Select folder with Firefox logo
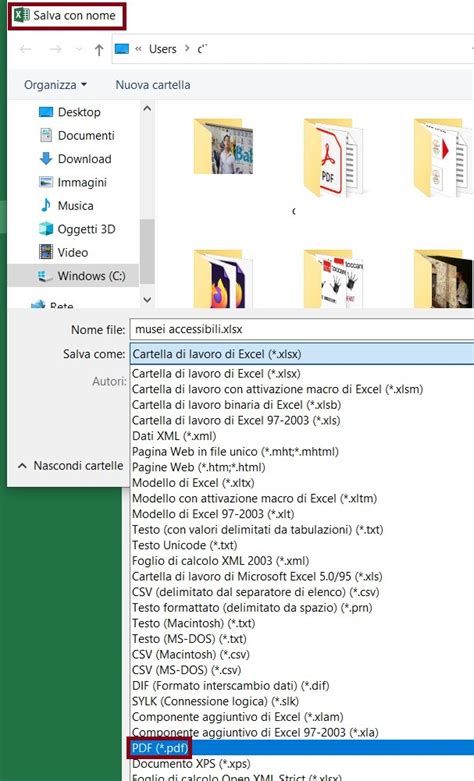This screenshot has height=781, width=474. (x=223, y=278)
